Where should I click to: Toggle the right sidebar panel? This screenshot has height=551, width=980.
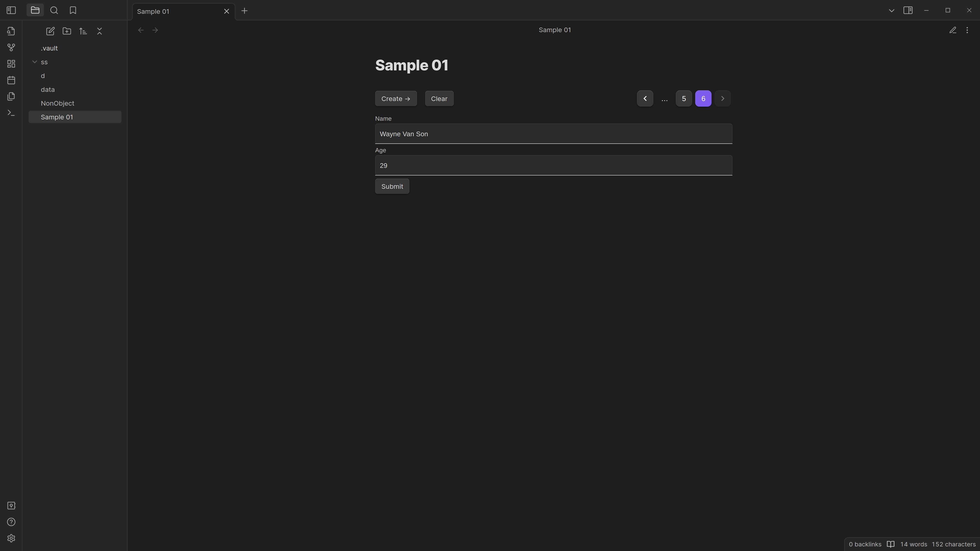[x=908, y=10]
